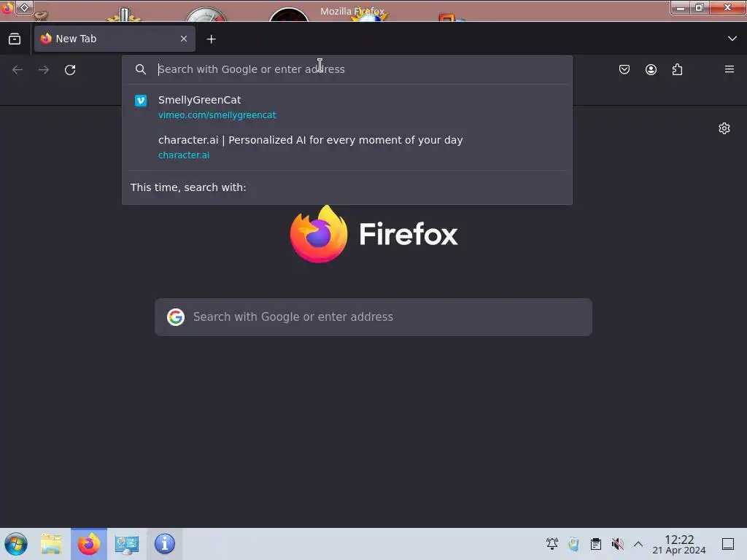Open the Info Center taskbar icon
The height and width of the screenshot is (560, 747).
165,544
